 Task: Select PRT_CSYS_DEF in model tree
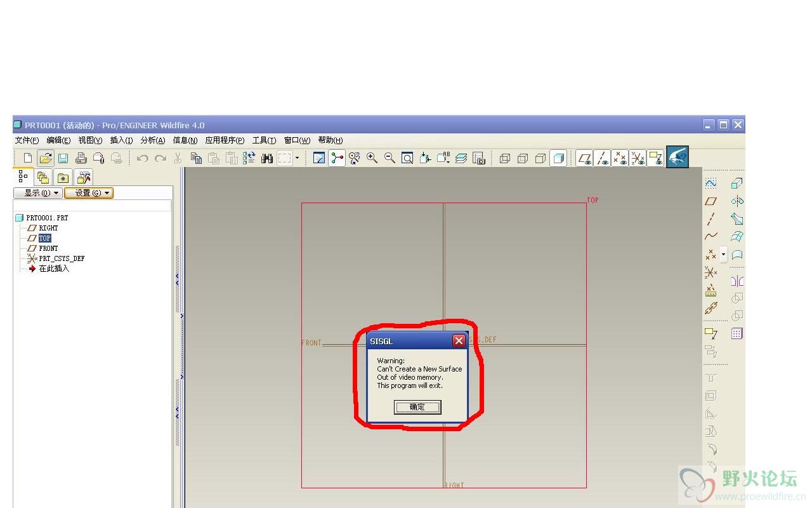[56, 258]
